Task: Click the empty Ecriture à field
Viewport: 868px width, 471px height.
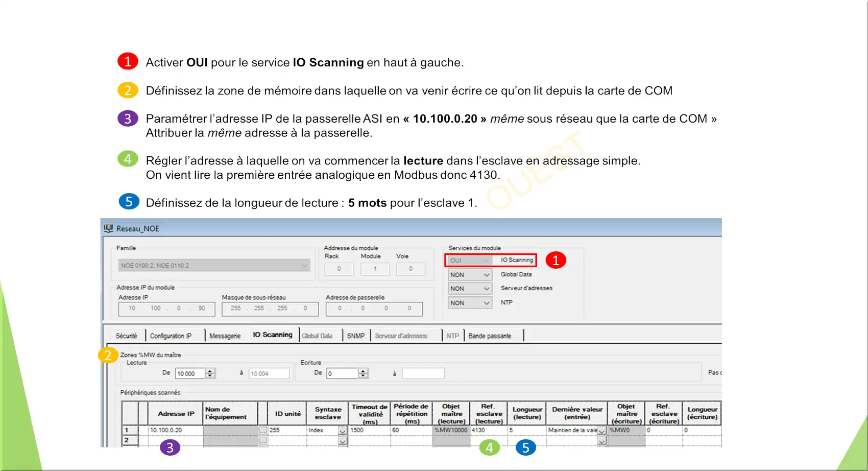Action: point(423,373)
